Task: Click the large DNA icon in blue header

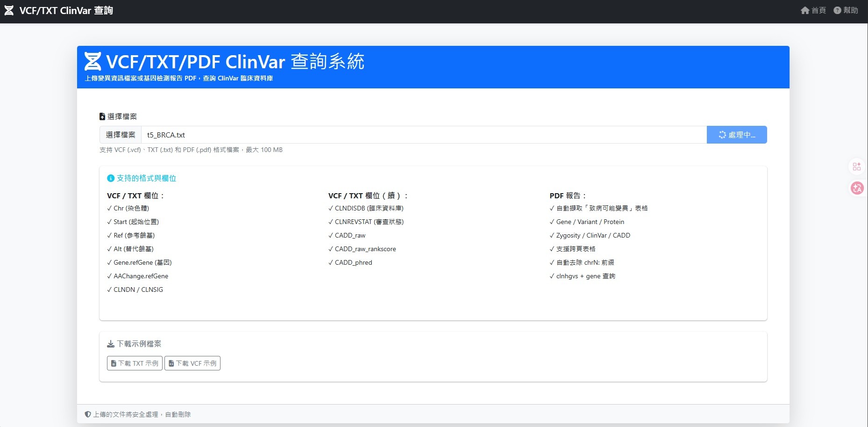Action: pos(92,61)
